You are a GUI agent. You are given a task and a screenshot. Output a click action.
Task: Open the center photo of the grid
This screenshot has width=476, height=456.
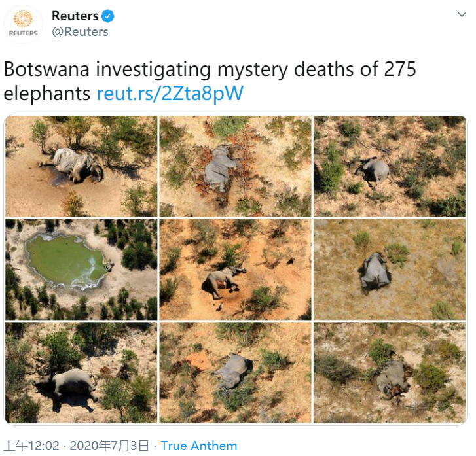pyautogui.click(x=235, y=269)
